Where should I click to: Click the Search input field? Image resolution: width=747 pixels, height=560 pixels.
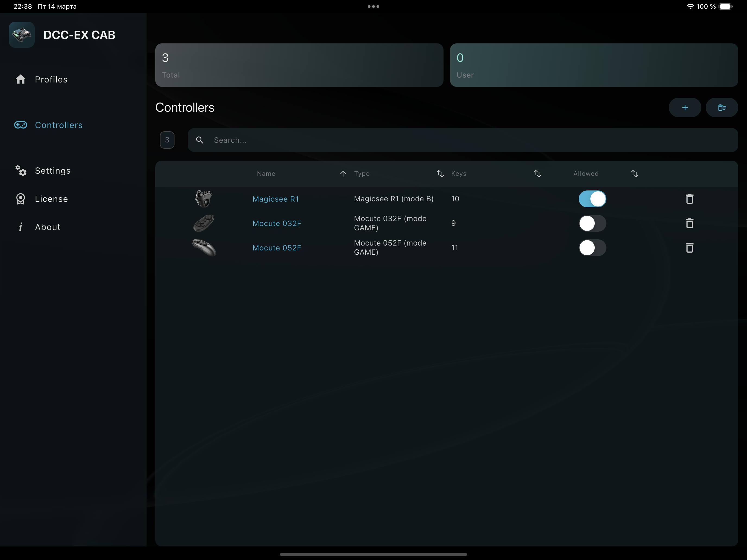tap(463, 140)
